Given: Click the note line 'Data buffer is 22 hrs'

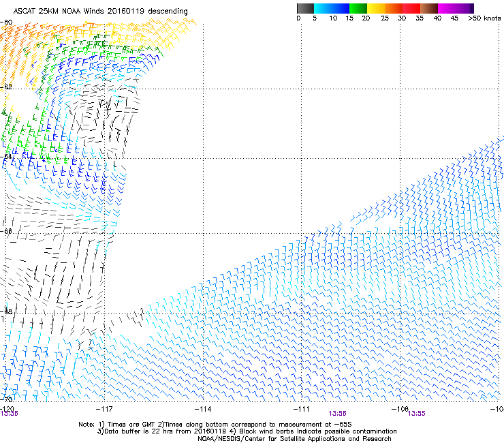Looking at the screenshot, I should click(x=140, y=431).
